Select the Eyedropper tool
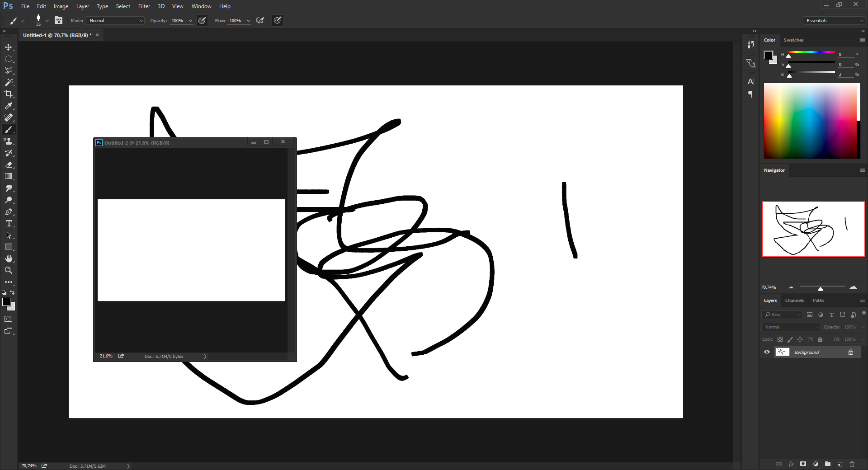 pos(9,106)
